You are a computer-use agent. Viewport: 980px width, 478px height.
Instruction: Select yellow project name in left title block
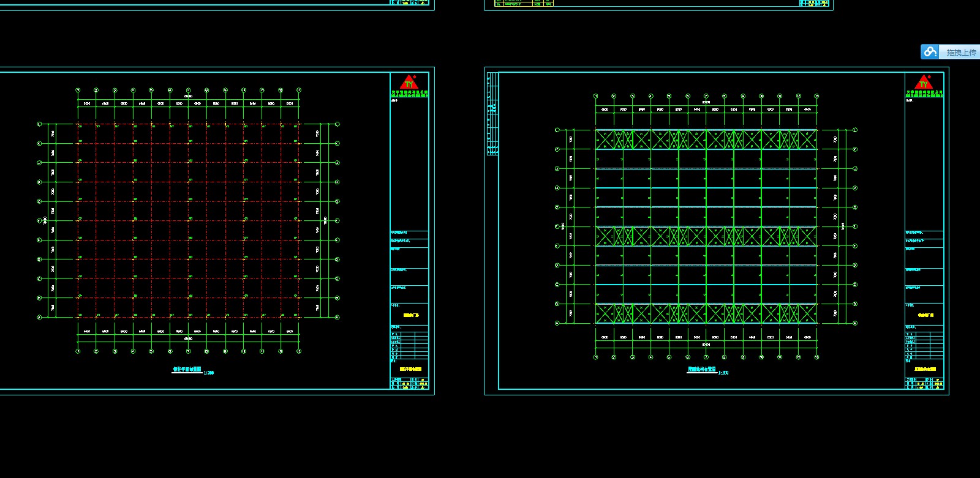(410, 315)
